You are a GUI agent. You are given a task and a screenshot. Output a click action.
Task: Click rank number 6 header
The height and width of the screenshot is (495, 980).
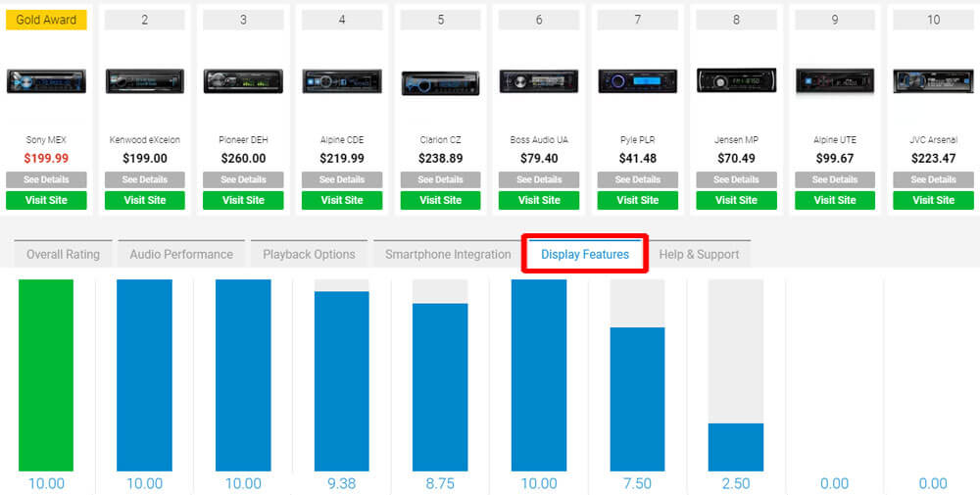539,20
